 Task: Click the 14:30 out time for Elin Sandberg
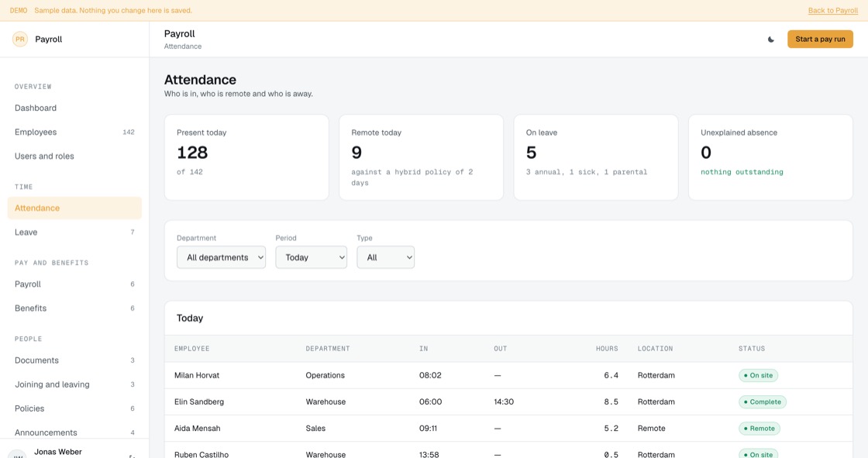(x=504, y=402)
